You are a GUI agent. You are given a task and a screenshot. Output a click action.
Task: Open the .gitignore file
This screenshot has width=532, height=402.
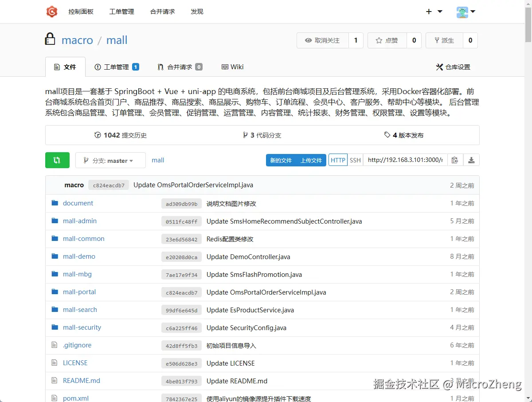point(77,345)
